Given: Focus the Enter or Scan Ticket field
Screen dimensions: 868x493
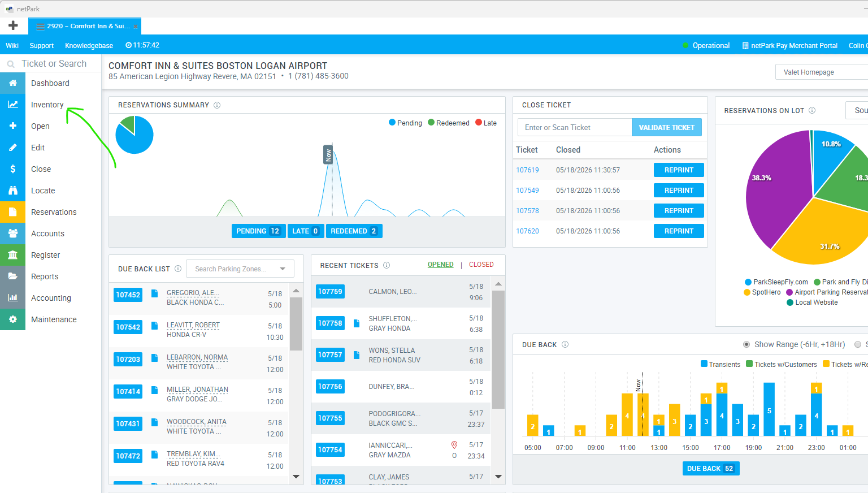Looking at the screenshot, I should click(x=575, y=127).
